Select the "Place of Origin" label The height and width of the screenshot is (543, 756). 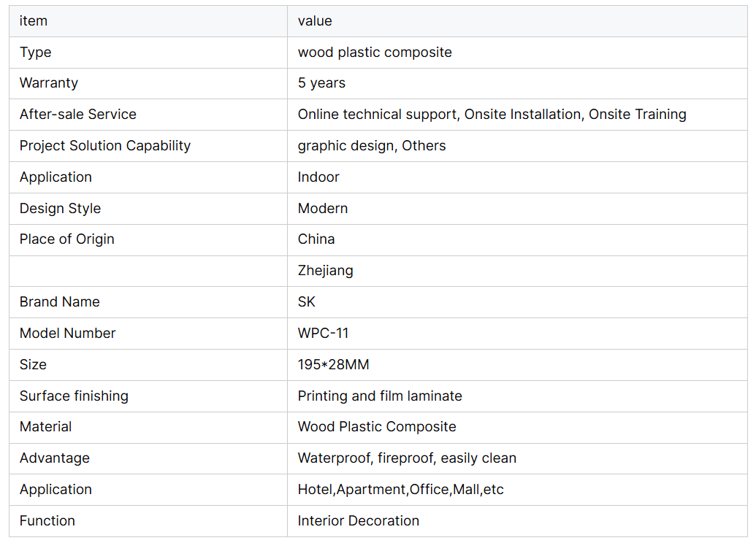point(66,239)
